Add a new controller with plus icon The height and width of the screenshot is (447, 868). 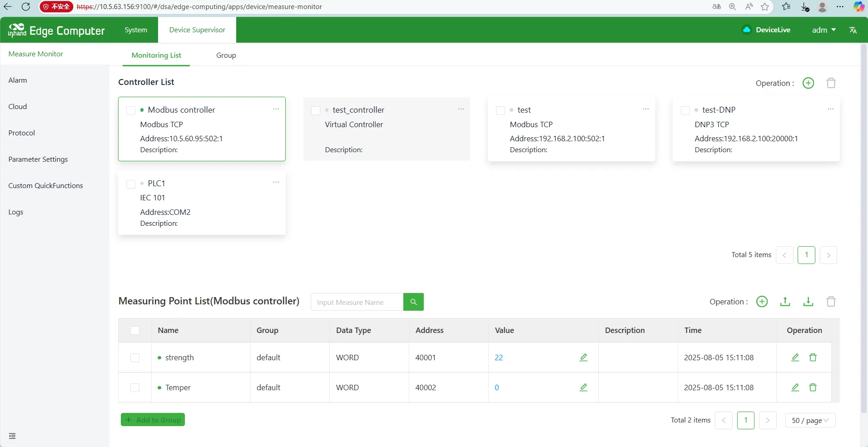pos(808,83)
